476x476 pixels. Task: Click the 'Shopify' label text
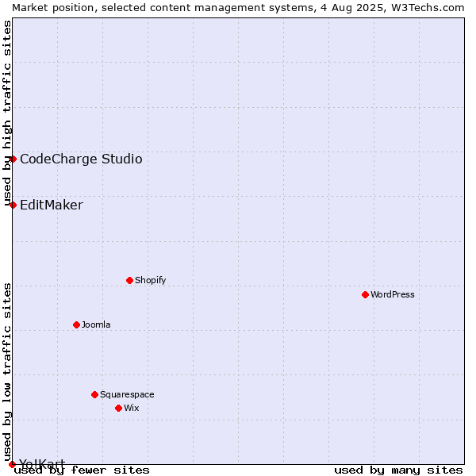(150, 280)
